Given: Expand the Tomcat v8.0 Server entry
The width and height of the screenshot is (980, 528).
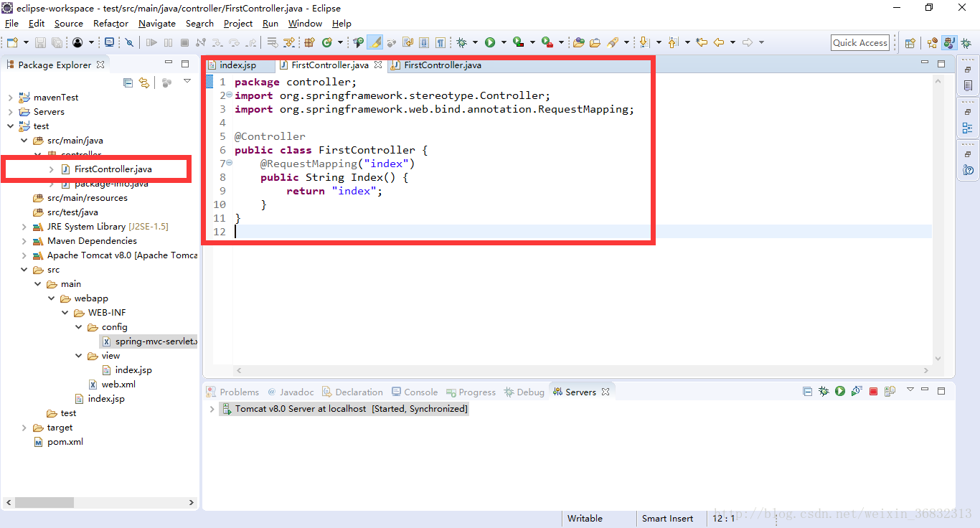Looking at the screenshot, I should tap(212, 409).
